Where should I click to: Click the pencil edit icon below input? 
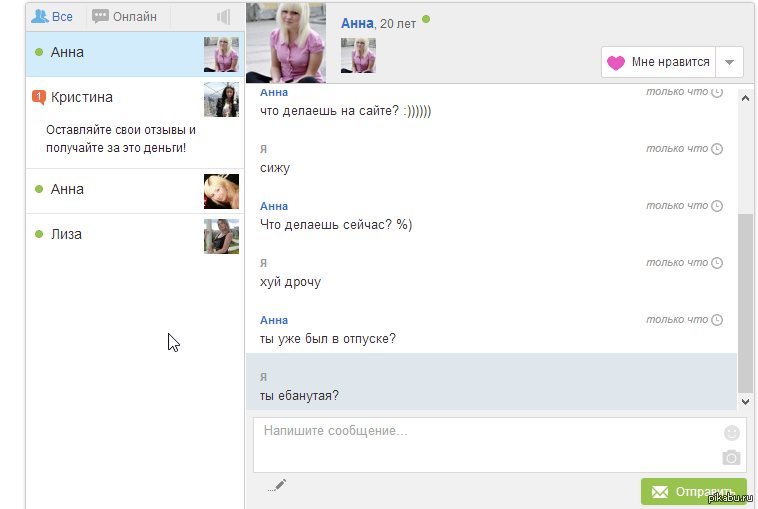tap(278, 485)
